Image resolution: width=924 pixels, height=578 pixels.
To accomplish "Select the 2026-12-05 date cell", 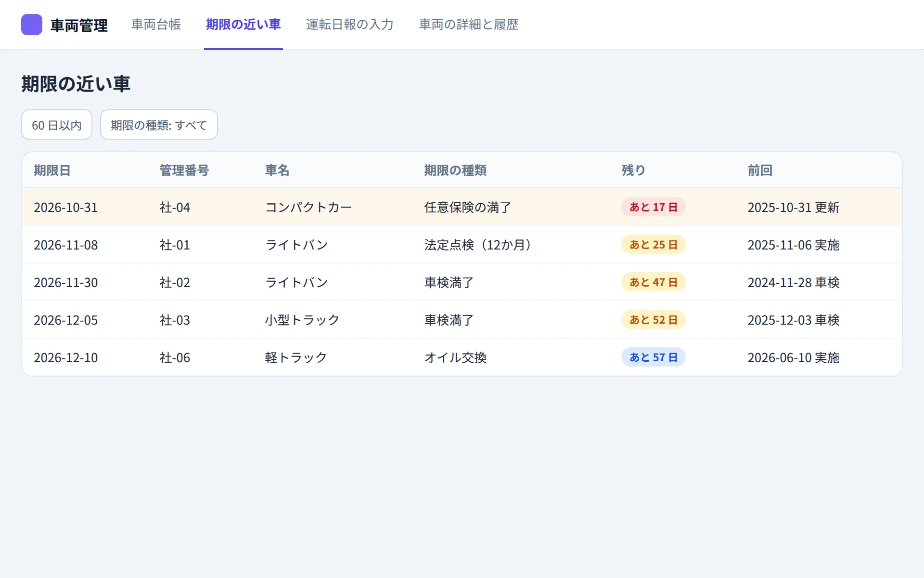I will (x=66, y=320).
